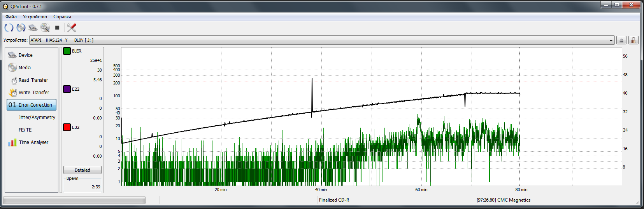Expand the device selection dropdown arrow

pos(611,40)
